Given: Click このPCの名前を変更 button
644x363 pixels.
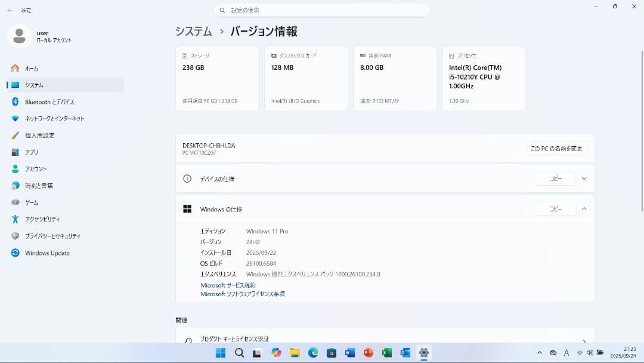Looking at the screenshot, I should click(x=556, y=148).
